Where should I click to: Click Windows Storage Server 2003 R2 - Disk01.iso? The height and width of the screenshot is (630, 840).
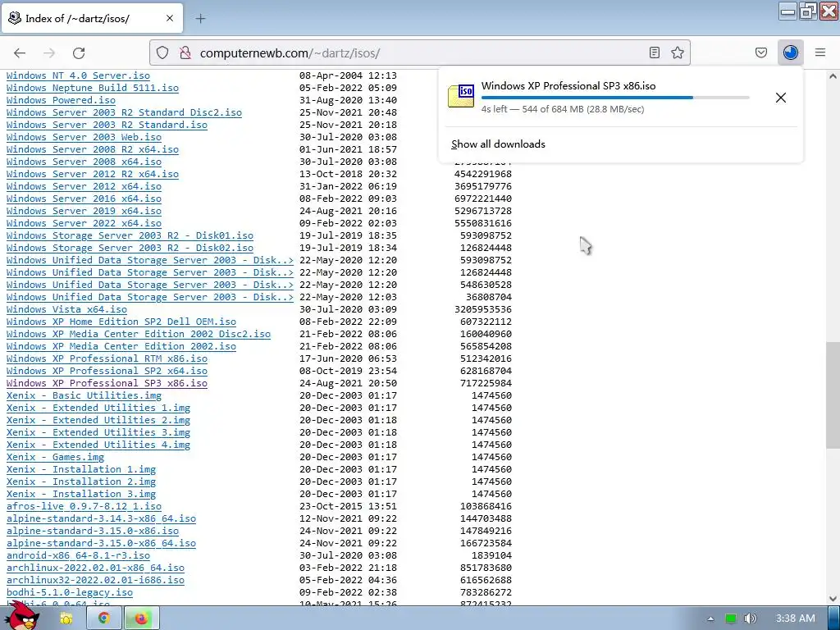tap(130, 235)
